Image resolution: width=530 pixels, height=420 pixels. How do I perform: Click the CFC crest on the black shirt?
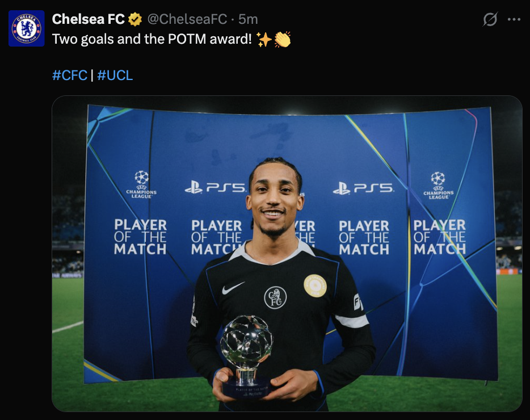tap(275, 297)
